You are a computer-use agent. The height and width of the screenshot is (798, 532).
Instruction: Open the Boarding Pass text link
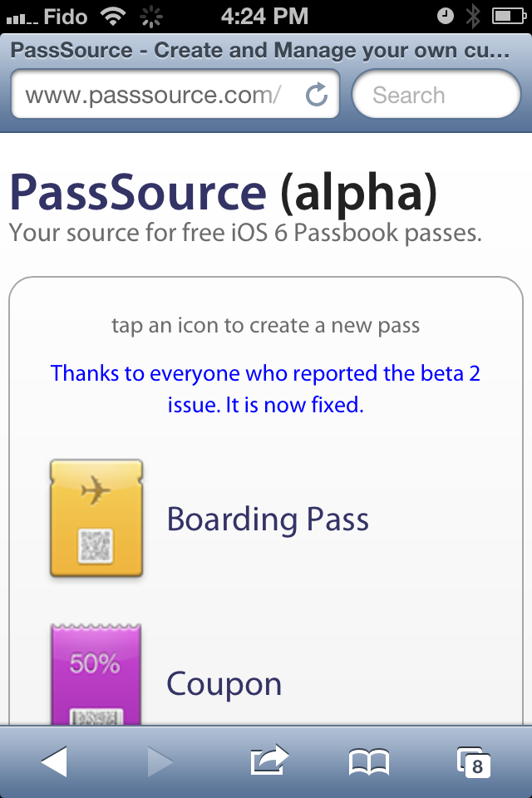(268, 520)
